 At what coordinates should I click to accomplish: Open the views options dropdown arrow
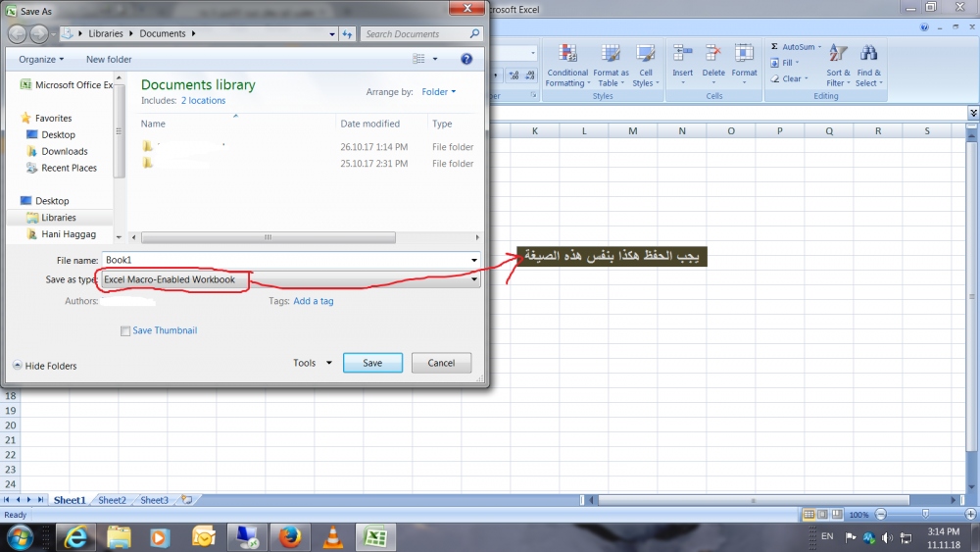pyautogui.click(x=435, y=59)
